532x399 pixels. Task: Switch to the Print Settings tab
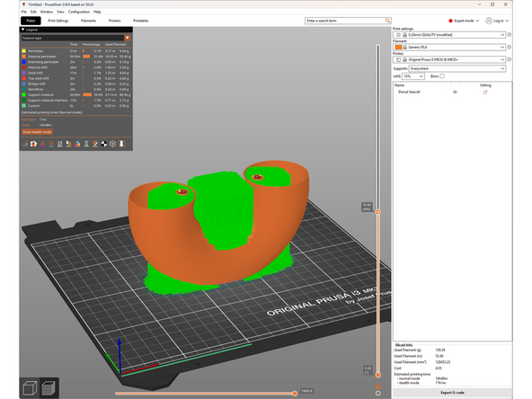coord(58,21)
